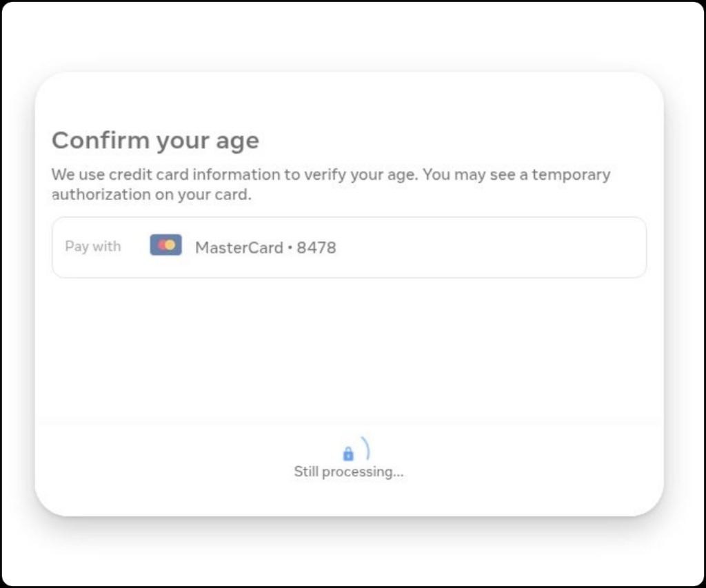This screenshot has width=706, height=588.
Task: Click blank dialog area beneath the payment row
Action: (349, 351)
